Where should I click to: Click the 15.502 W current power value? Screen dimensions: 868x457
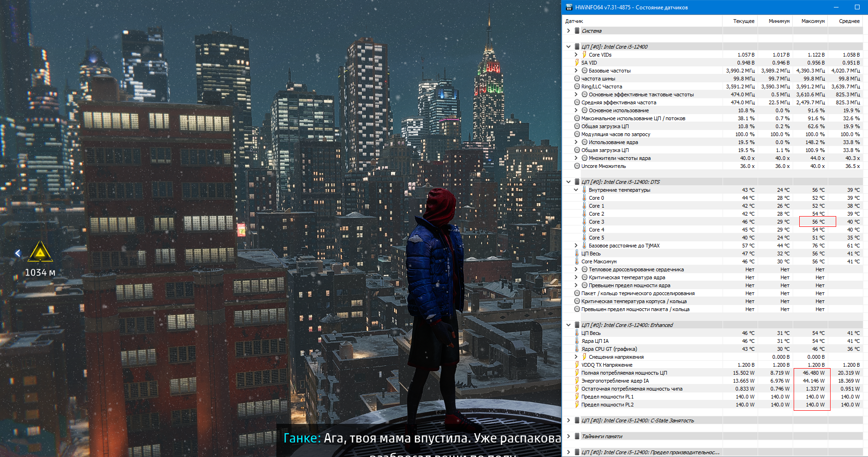pyautogui.click(x=744, y=373)
